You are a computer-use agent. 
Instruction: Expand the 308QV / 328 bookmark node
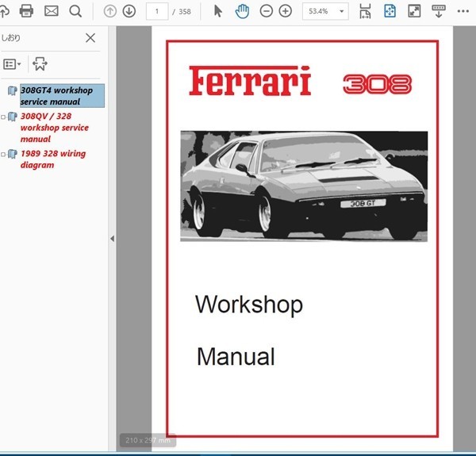[x=3, y=117]
